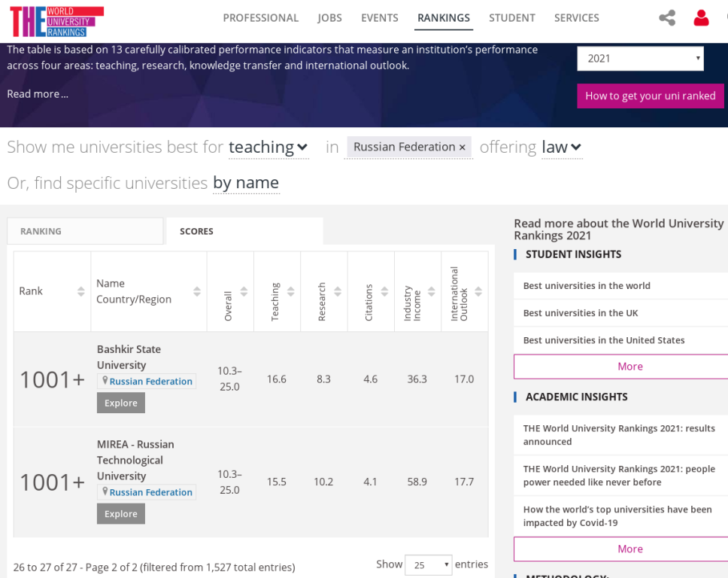Open the law subject dropdown
The width and height of the screenshot is (728, 578).
point(562,148)
